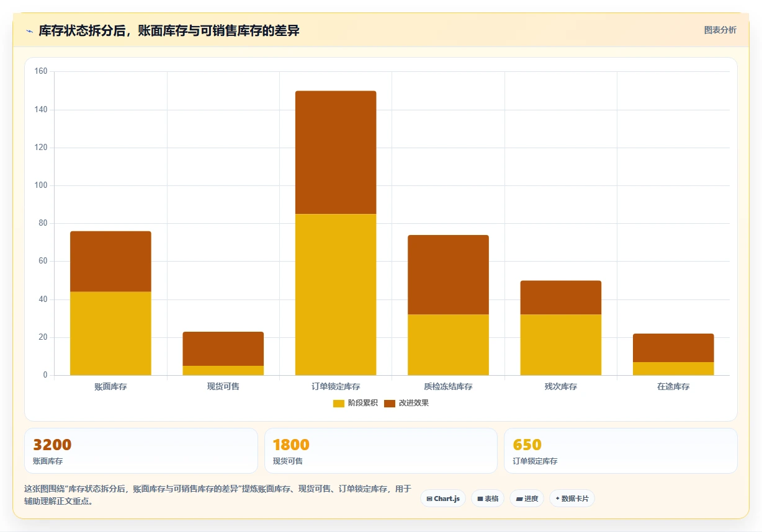The height and width of the screenshot is (532, 762).
Task: Click the 100 y-axis value
Action: point(41,185)
